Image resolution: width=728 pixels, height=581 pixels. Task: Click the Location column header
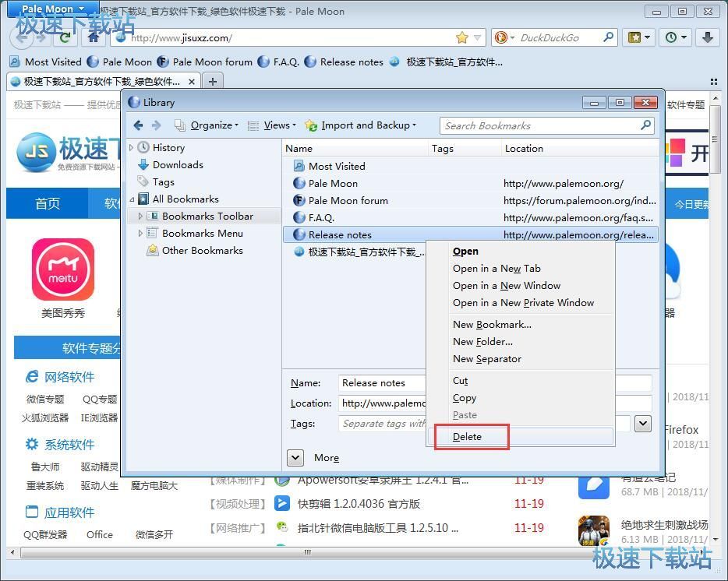tap(580, 149)
